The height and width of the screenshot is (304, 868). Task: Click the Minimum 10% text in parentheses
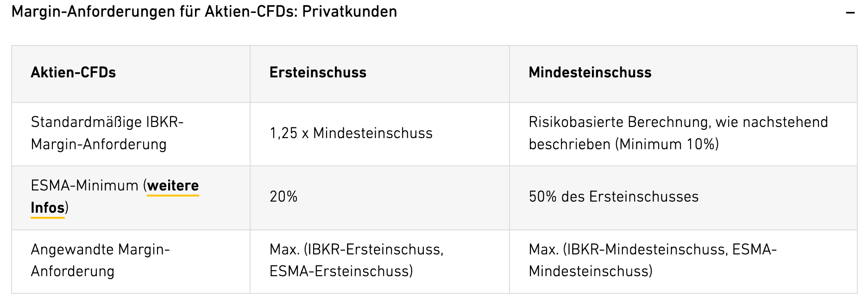[x=667, y=145]
